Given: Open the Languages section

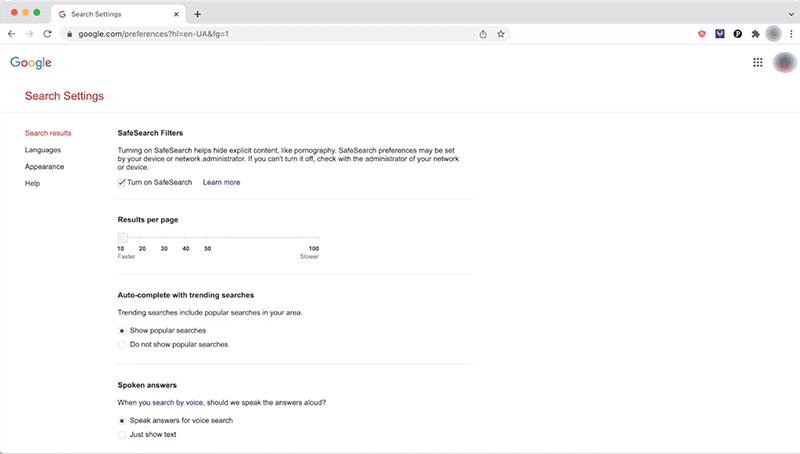Looking at the screenshot, I should [x=43, y=150].
